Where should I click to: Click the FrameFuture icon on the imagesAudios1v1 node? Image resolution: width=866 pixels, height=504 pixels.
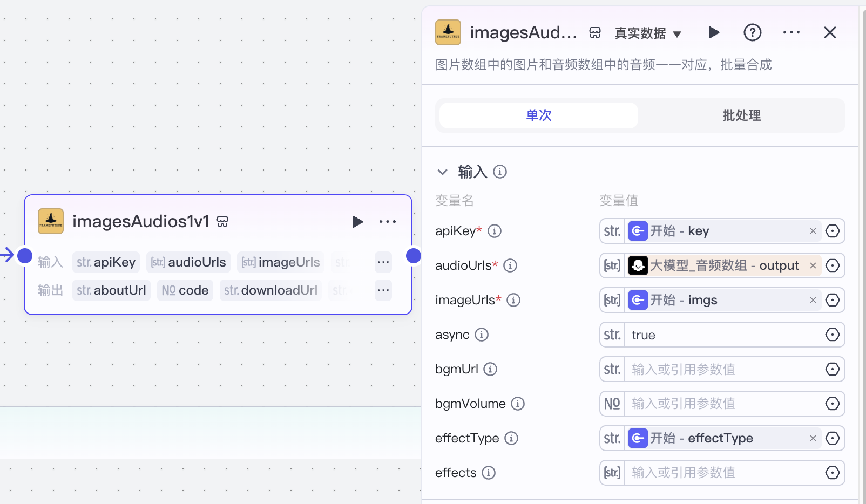tap(50, 221)
